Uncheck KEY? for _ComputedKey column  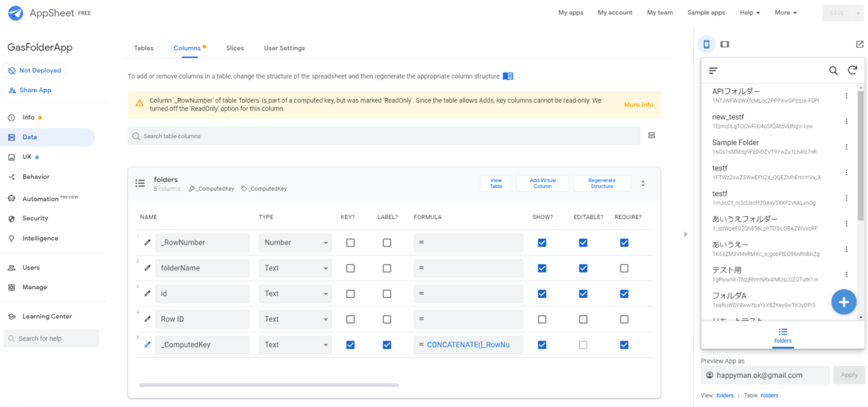pos(351,345)
